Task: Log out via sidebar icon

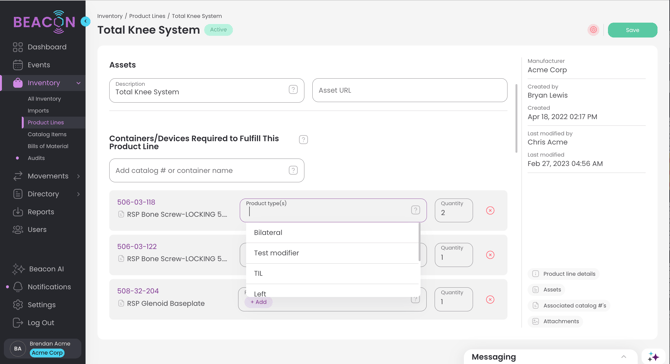Action: point(18,323)
